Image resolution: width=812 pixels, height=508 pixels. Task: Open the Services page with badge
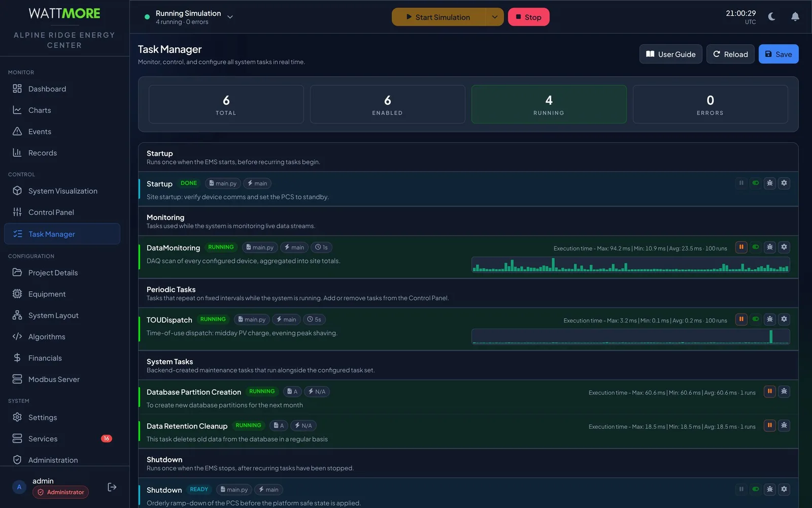62,439
